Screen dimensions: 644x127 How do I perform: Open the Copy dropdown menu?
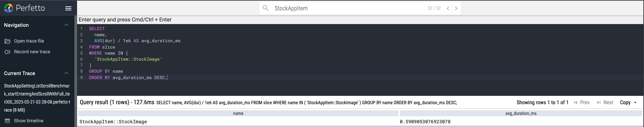(628, 103)
